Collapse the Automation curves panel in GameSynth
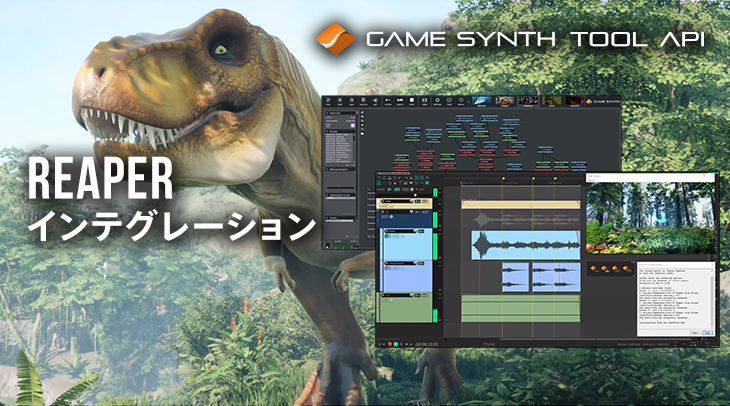Screen dimensions: 730x406 pos(327,195)
